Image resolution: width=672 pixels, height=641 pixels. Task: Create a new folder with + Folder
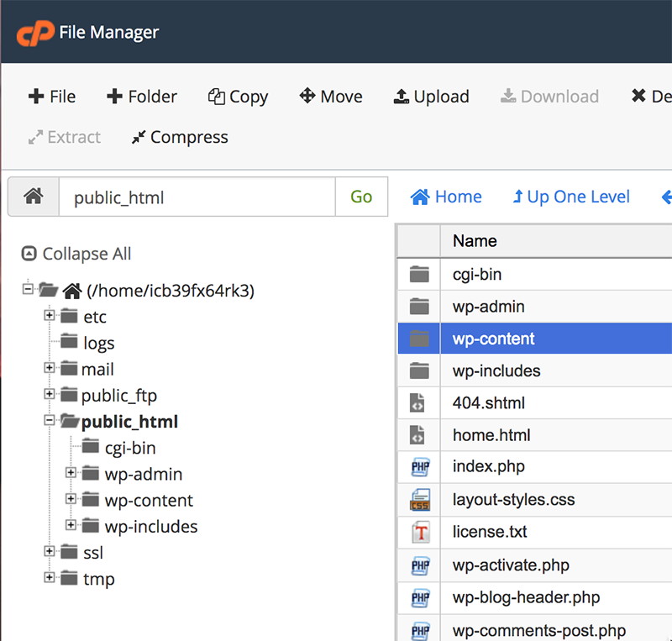pyautogui.click(x=141, y=97)
